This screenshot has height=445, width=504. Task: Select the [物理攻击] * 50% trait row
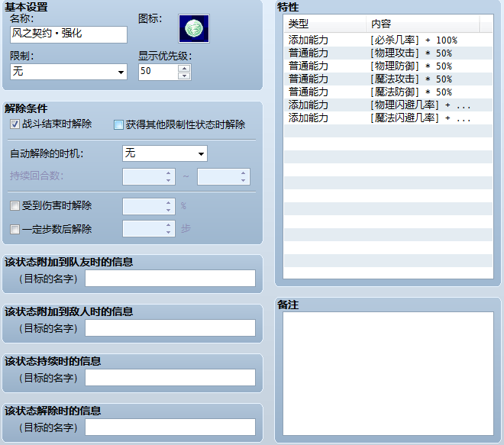coord(388,53)
